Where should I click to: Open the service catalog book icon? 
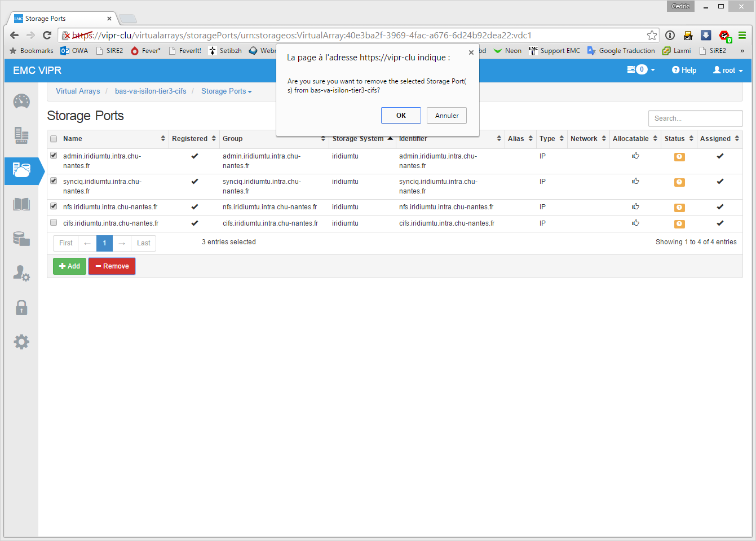click(21, 204)
